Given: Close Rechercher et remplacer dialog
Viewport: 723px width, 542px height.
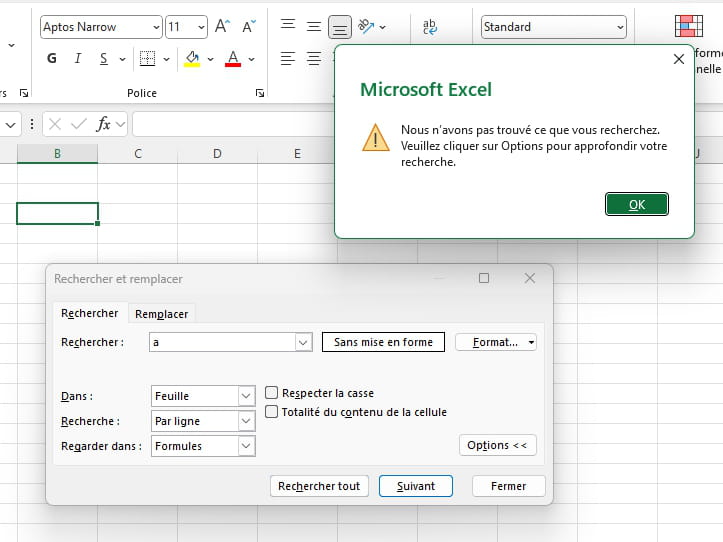Looking at the screenshot, I should tap(530, 278).
